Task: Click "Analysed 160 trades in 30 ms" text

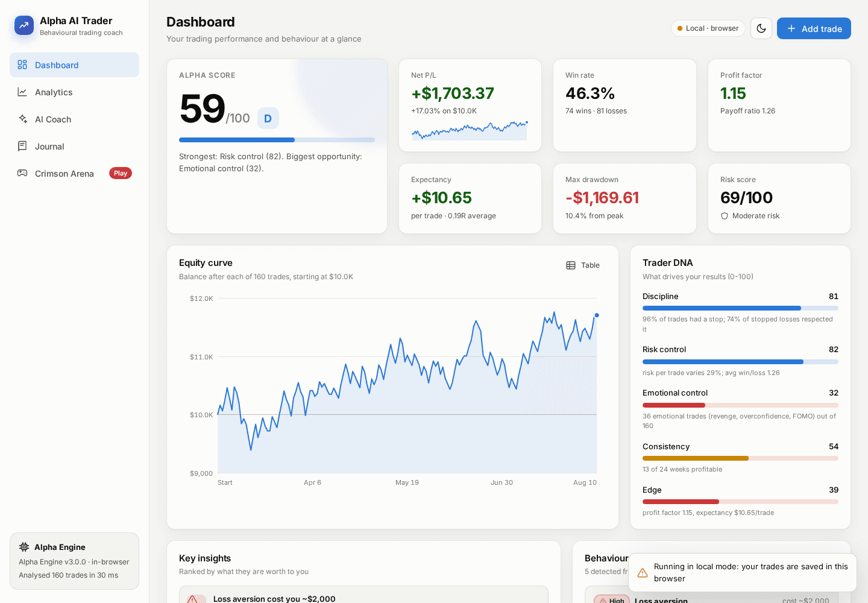Action: click(68, 575)
